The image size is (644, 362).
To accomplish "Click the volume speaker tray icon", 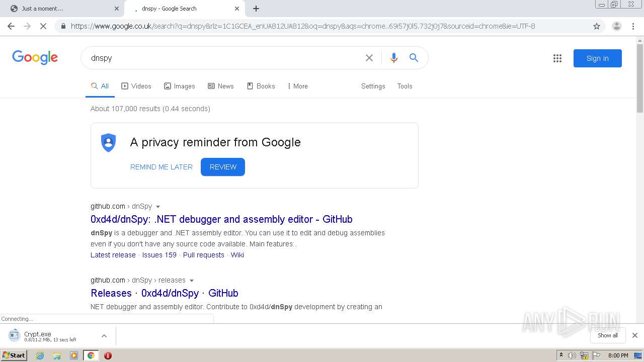I will (572, 355).
